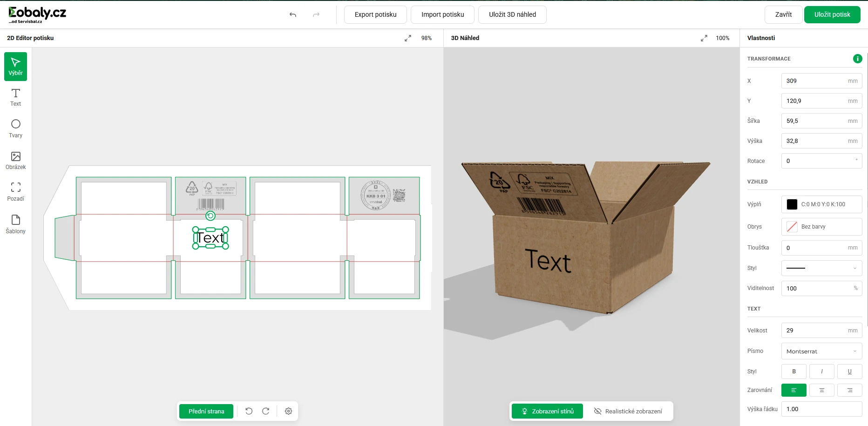The width and height of the screenshot is (868, 426).
Task: Click the Uložit potisk button
Action: point(832,15)
